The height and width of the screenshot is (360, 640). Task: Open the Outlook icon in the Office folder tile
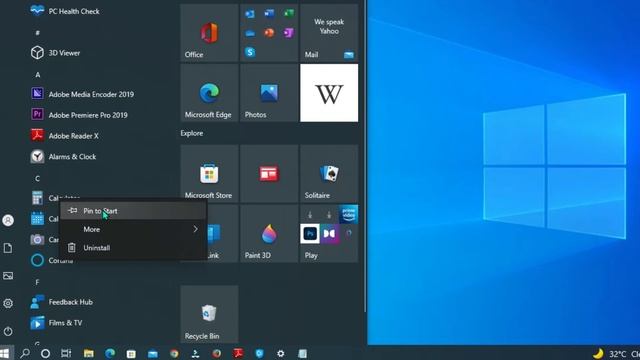pos(250,14)
